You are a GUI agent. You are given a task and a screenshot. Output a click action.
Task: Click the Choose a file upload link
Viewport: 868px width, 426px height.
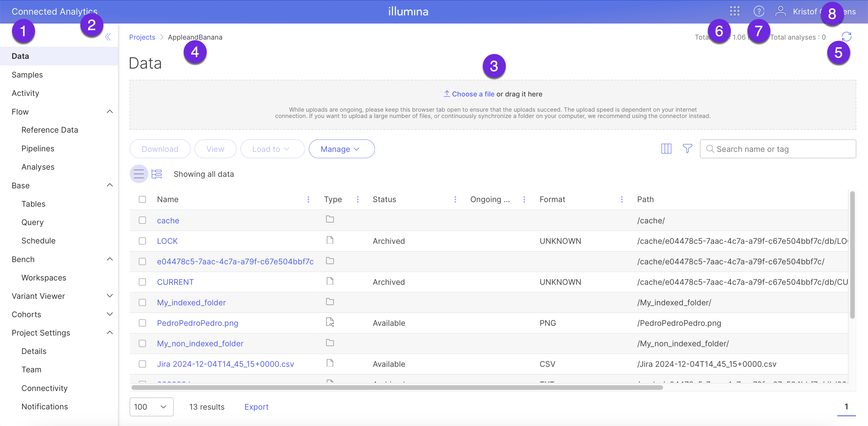click(x=473, y=94)
